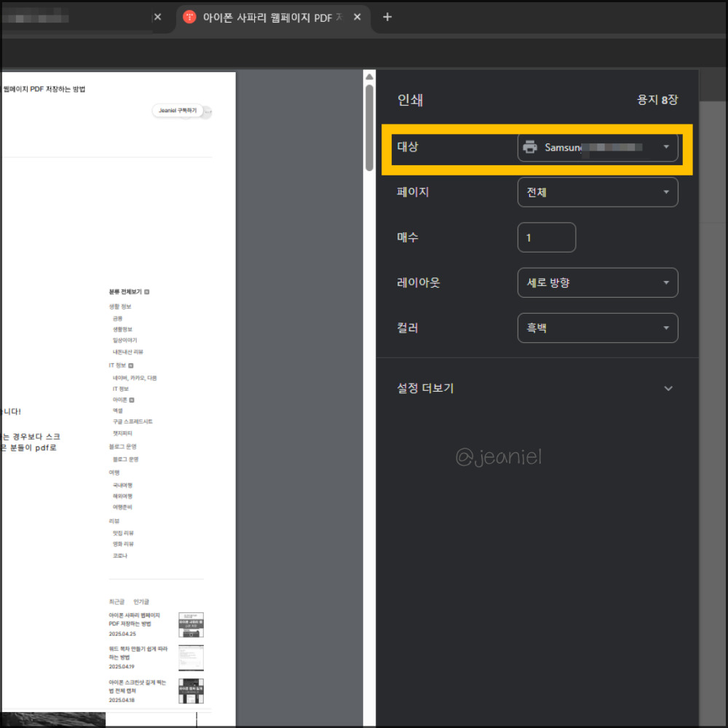Open the 대상 printer destination dropdown

coord(598,148)
